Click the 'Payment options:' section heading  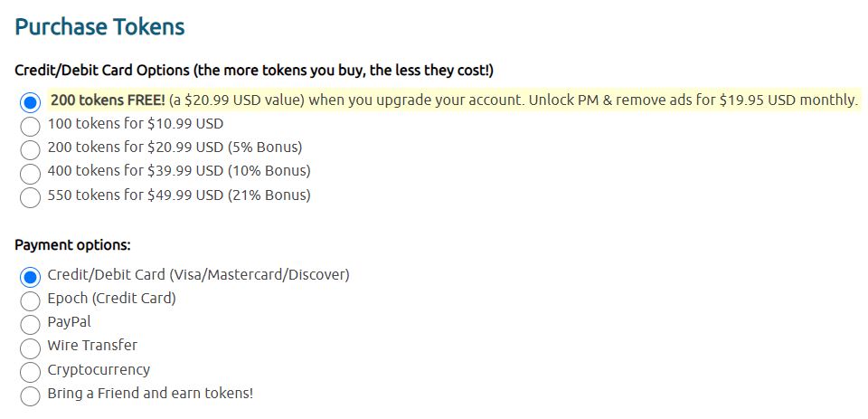click(72, 244)
